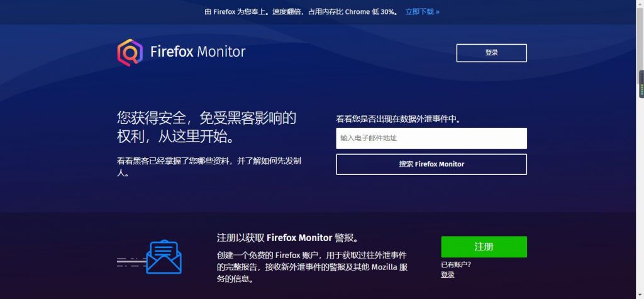Click the 登录 button in the header
The image size is (644, 299).
[x=491, y=53]
